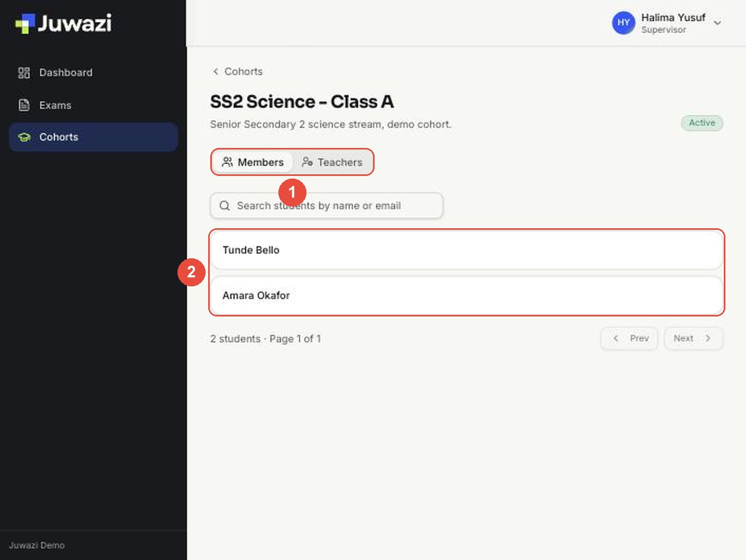The image size is (746, 560).
Task: Switch to the Members tab
Action: [253, 162]
